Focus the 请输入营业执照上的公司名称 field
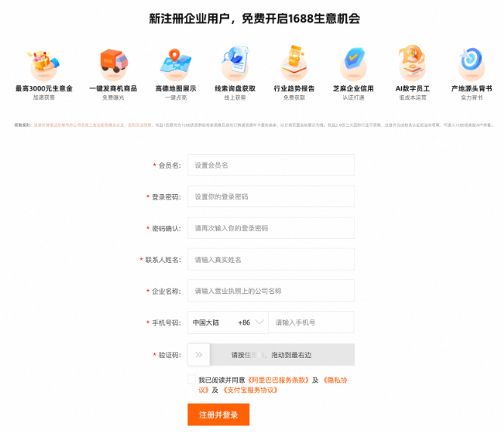Image resolution: width=504 pixels, height=432 pixels. tap(271, 291)
